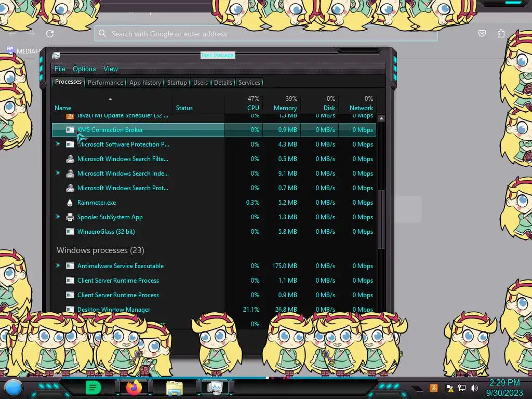Open the green notes app in taskbar

[93, 388]
